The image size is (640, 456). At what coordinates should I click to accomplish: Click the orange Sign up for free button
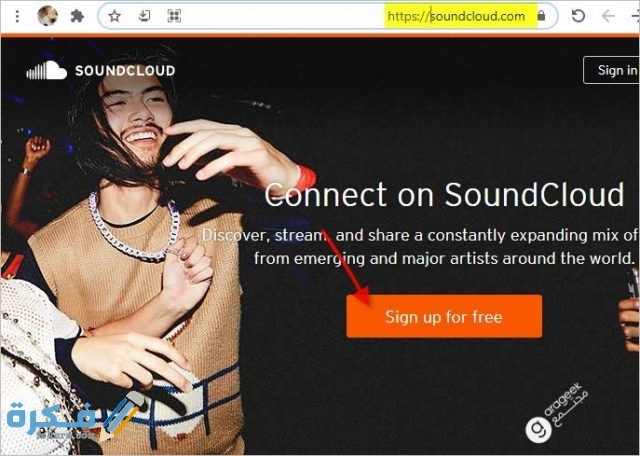coord(444,316)
